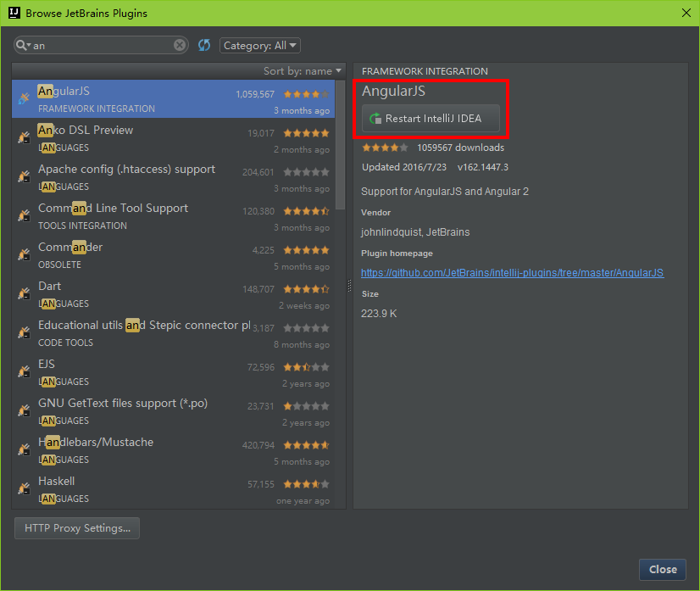
Task: Click the Command Line Tool Support plugin icon
Action: (x=24, y=215)
